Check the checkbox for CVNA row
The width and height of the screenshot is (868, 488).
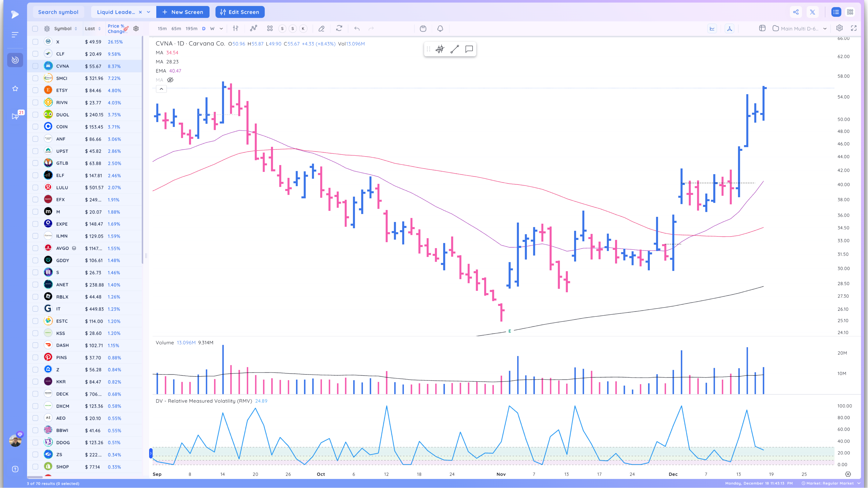pos(35,66)
